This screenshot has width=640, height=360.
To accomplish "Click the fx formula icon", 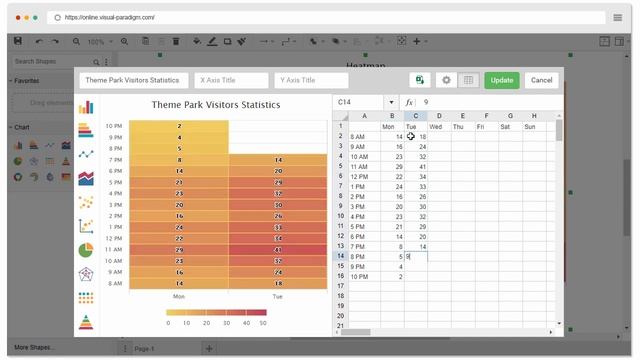I will click(x=409, y=102).
